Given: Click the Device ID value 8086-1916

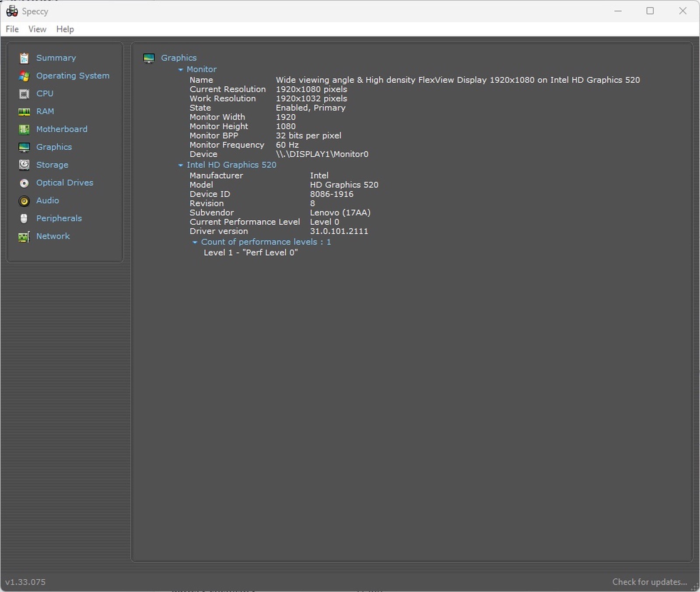Looking at the screenshot, I should pos(332,194).
